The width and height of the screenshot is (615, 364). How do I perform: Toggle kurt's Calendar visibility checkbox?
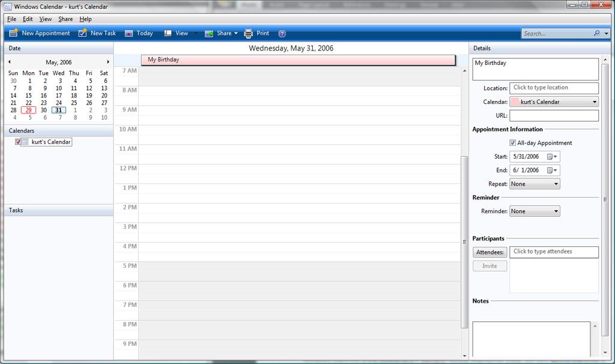tap(18, 142)
